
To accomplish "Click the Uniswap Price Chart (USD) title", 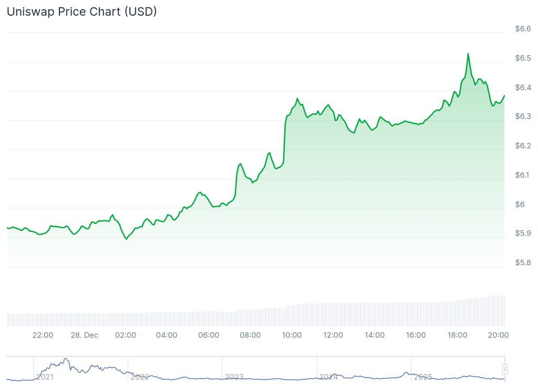I will pyautogui.click(x=81, y=12).
